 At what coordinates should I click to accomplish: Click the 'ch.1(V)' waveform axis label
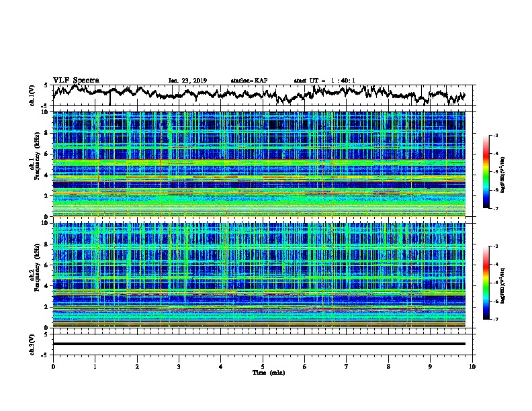pos(32,95)
